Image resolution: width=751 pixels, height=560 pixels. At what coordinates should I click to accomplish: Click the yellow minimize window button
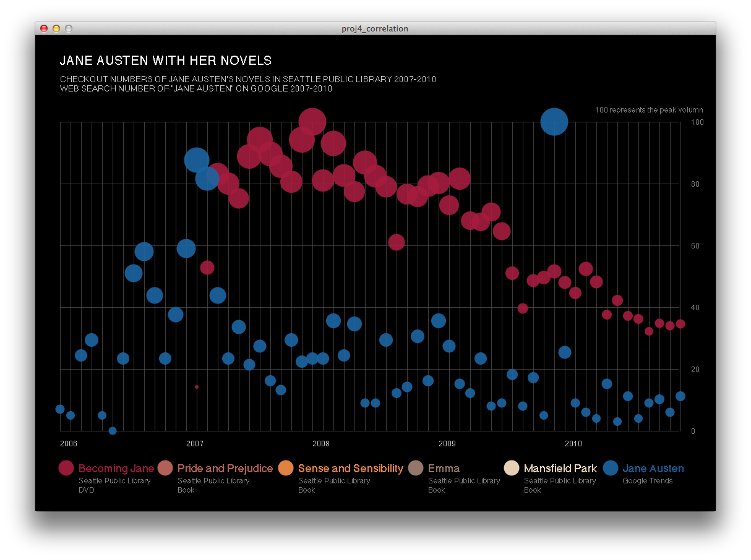point(56,28)
